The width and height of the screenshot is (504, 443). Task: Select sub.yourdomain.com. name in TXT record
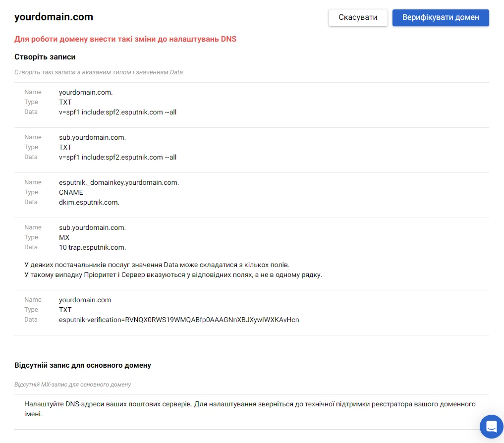[92, 137]
